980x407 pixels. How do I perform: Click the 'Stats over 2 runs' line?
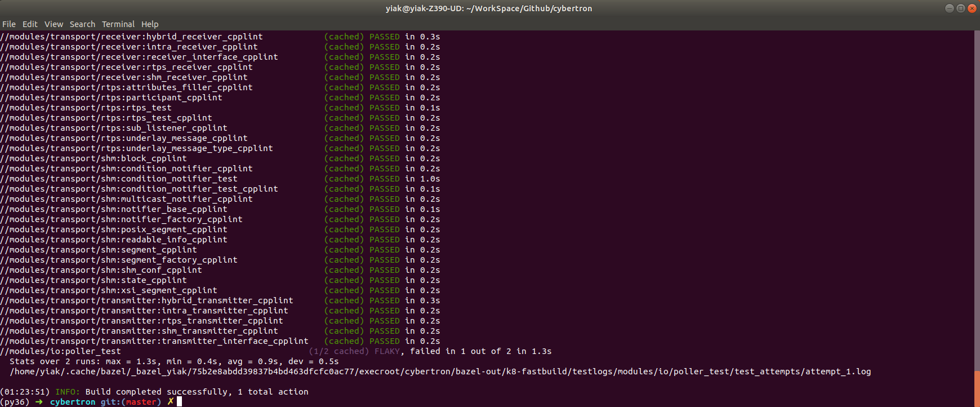tap(174, 361)
